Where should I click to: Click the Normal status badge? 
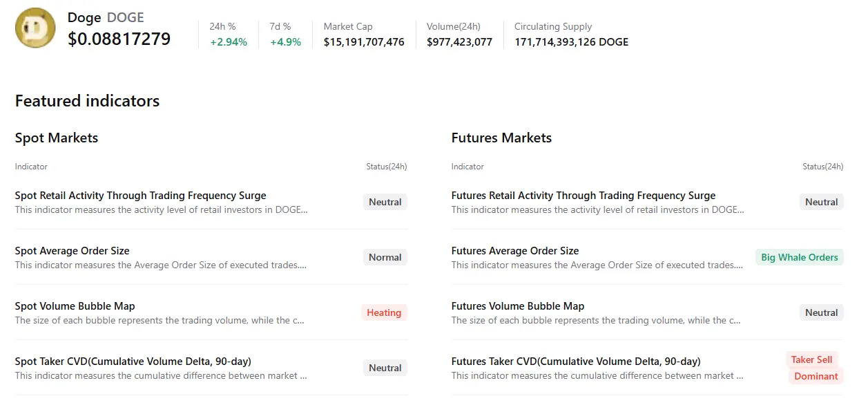(x=385, y=257)
